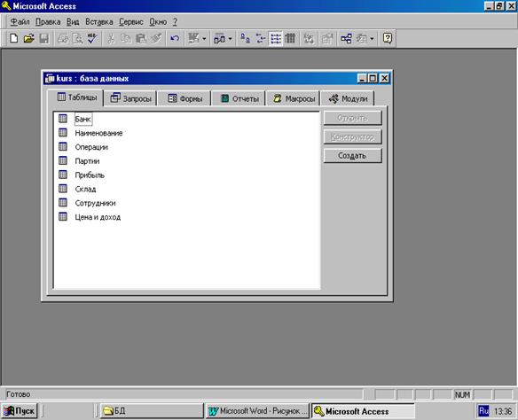The height and width of the screenshot is (420, 518).
Task: Expand the Office Links dropdown arrow
Action: click(x=204, y=39)
